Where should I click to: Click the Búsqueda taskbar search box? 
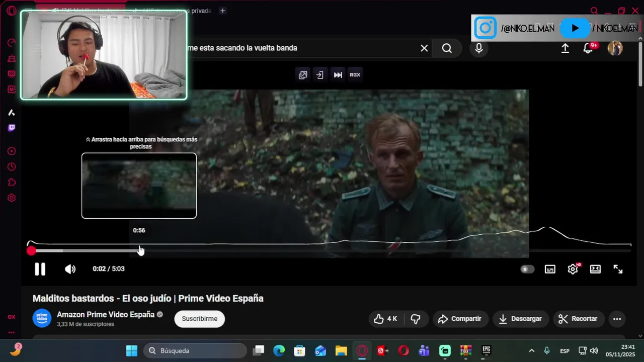tap(195, 350)
